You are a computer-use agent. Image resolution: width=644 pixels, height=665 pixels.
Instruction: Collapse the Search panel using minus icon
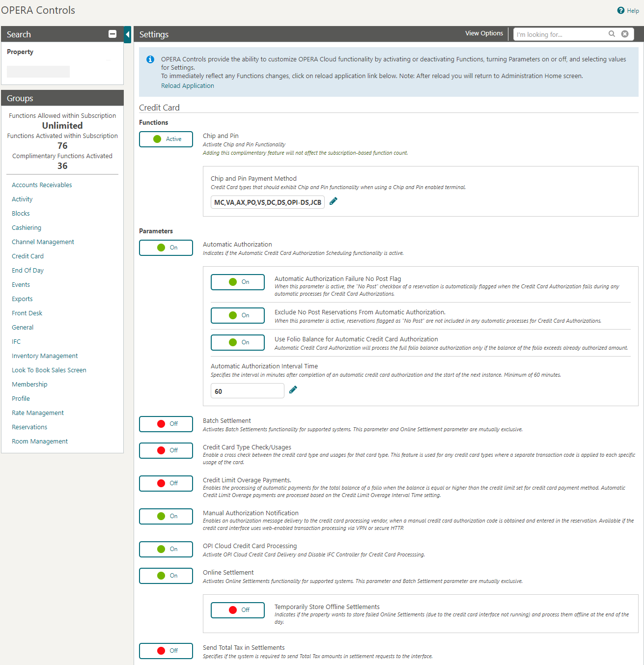(112, 34)
